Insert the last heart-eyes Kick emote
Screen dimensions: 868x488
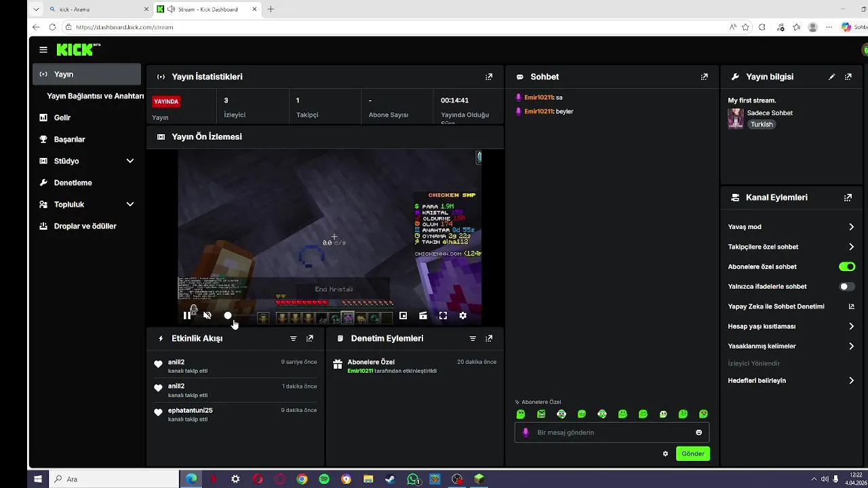(704, 414)
